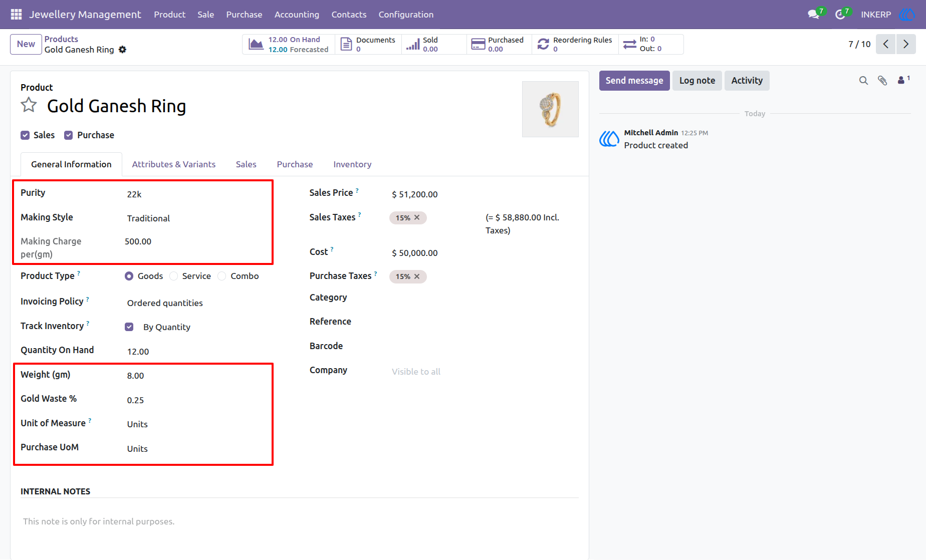Open the Documents stat icon
926x560 pixels.
346,44
